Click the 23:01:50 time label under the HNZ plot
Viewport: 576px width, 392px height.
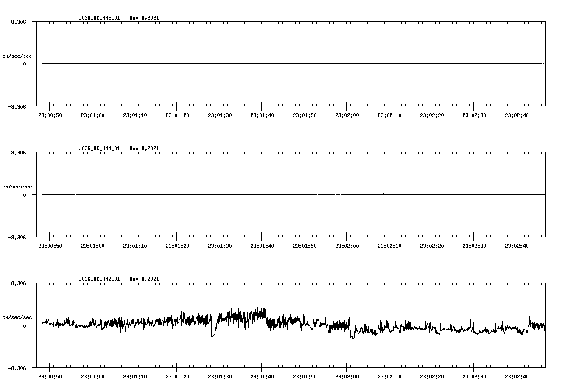[305, 377]
